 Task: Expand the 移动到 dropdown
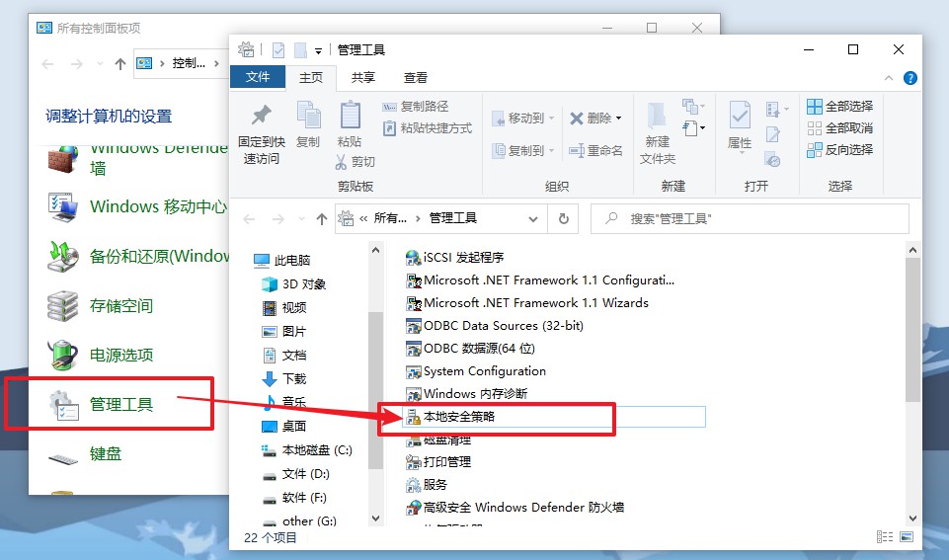[x=550, y=119]
